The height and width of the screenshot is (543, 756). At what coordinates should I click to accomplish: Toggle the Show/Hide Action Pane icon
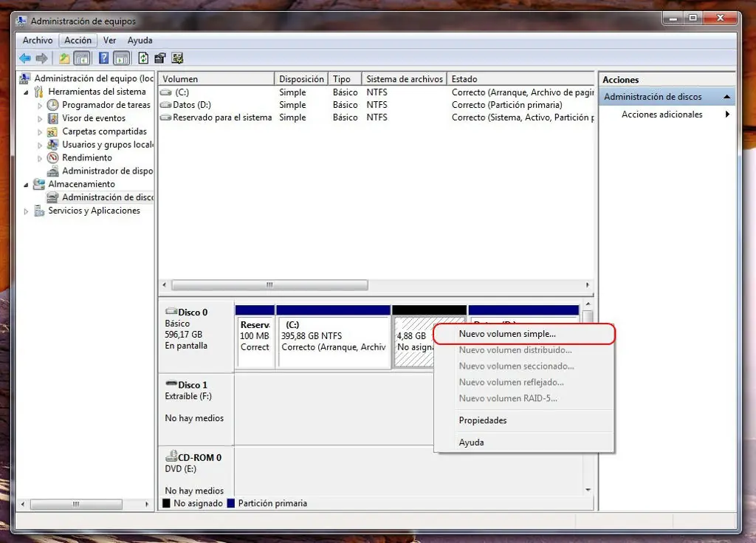[121, 58]
